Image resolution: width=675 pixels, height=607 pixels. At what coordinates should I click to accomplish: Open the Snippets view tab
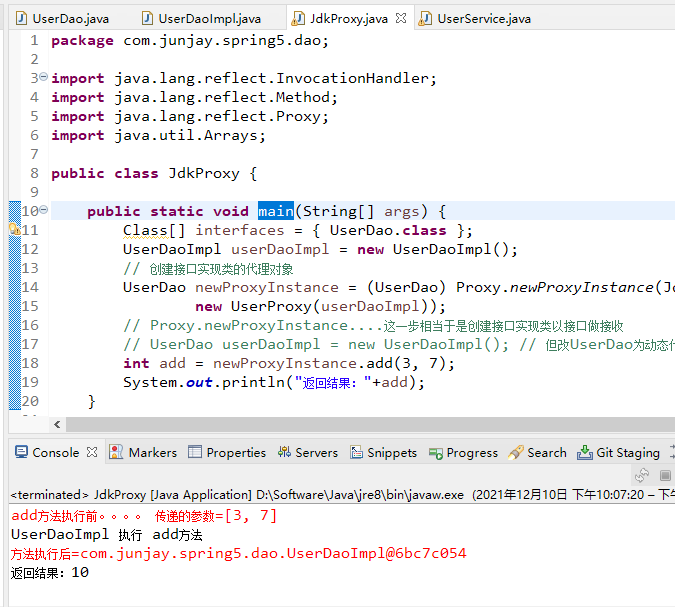coord(384,452)
